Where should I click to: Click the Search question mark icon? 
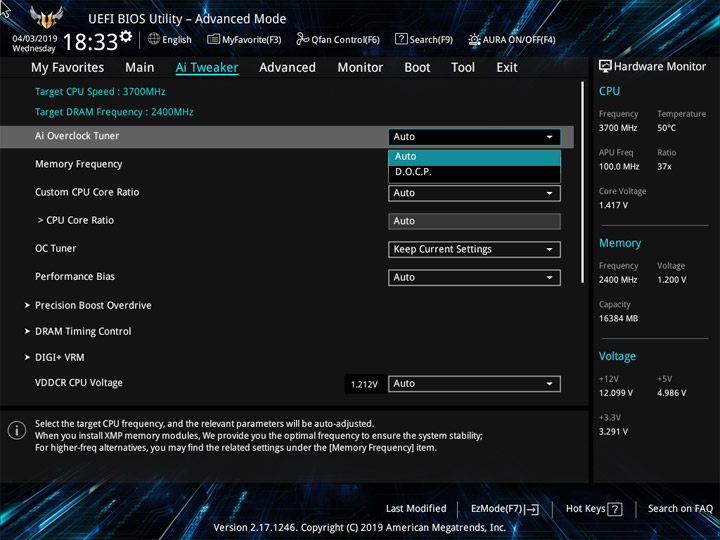[401, 39]
